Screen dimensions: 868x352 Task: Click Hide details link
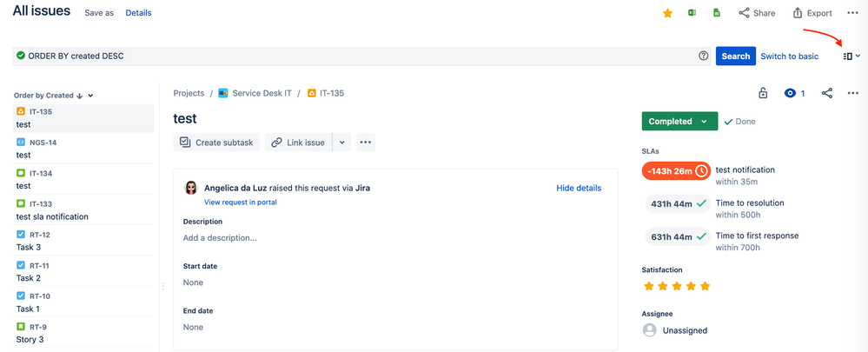(579, 189)
